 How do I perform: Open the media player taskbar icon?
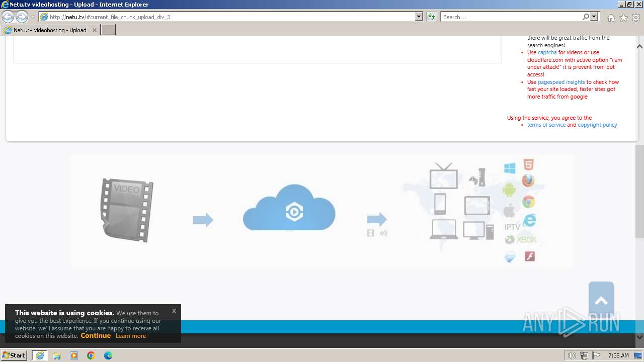point(74,355)
